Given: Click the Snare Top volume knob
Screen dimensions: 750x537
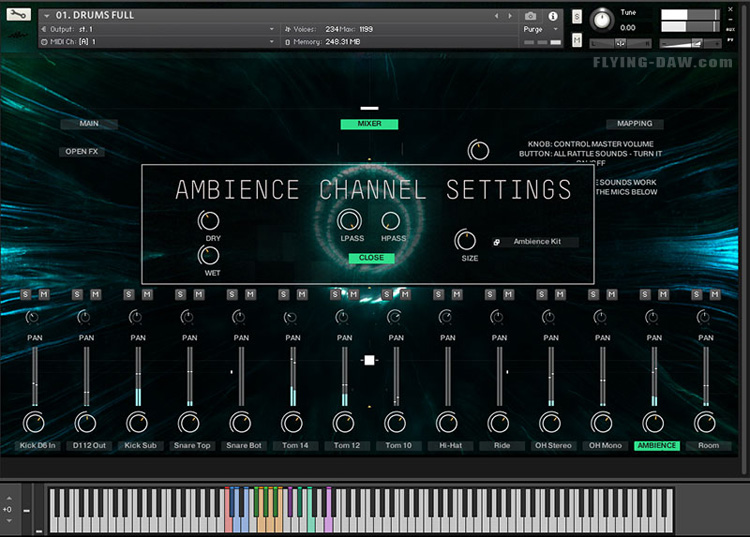Looking at the screenshot, I should point(189,423).
